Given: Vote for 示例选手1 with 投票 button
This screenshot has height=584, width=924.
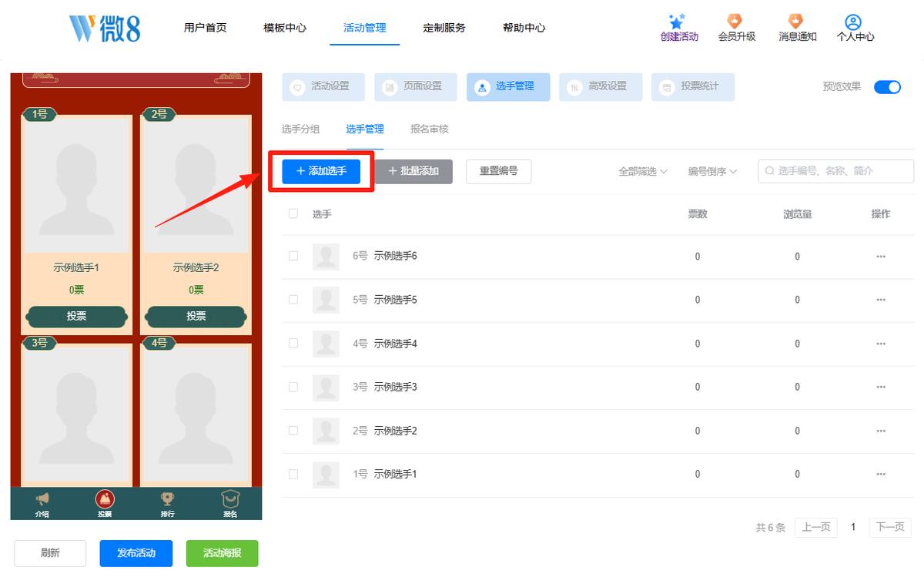Looking at the screenshot, I should point(76,316).
